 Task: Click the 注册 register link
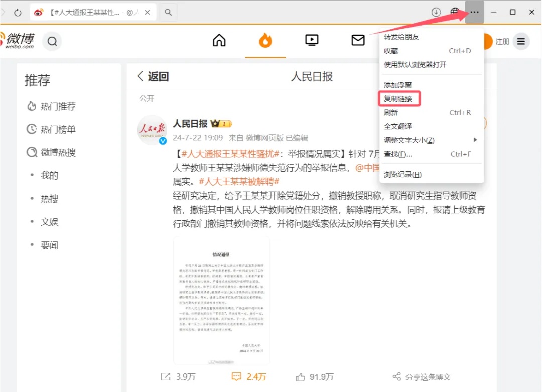pos(502,42)
